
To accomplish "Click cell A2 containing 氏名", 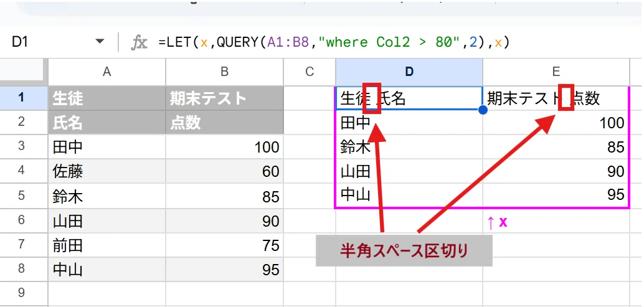I will click(x=107, y=122).
